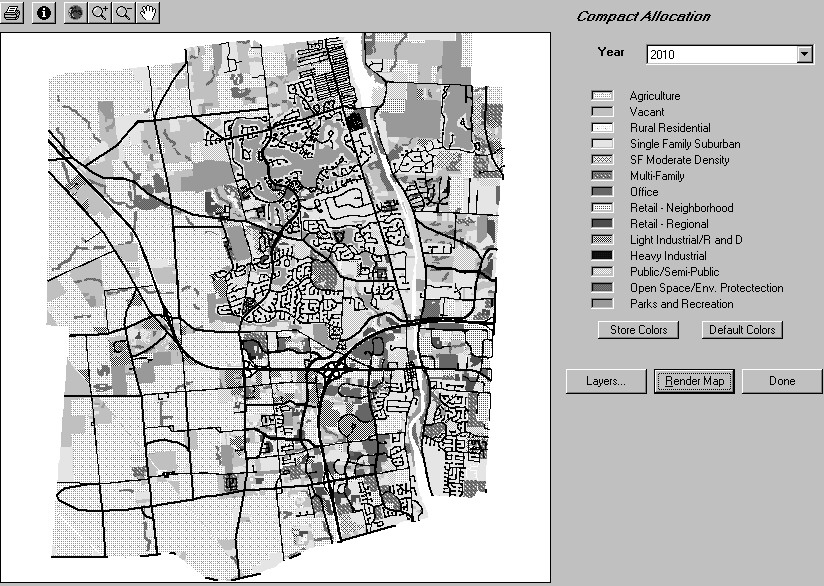Click the Heavy Industrial color swatch
824x586 pixels.
pos(602,255)
